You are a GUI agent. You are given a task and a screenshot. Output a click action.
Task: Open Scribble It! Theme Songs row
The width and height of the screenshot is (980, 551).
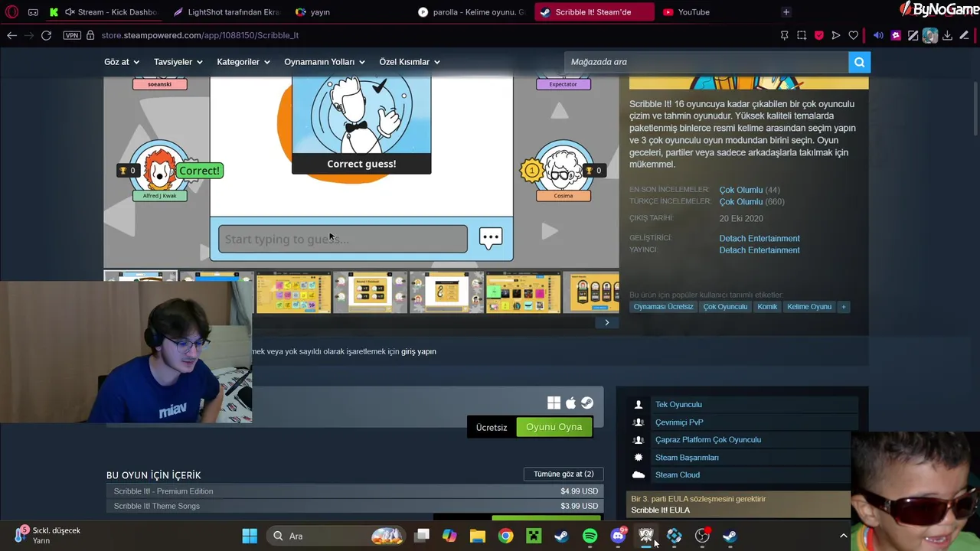(x=355, y=506)
